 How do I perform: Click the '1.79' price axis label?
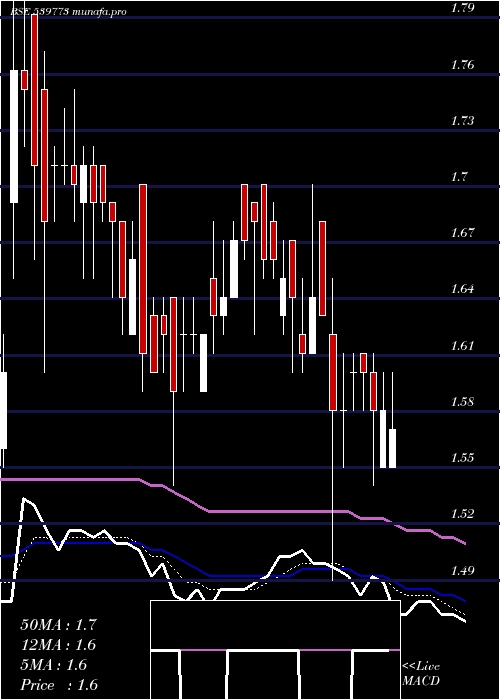tap(462, 8)
